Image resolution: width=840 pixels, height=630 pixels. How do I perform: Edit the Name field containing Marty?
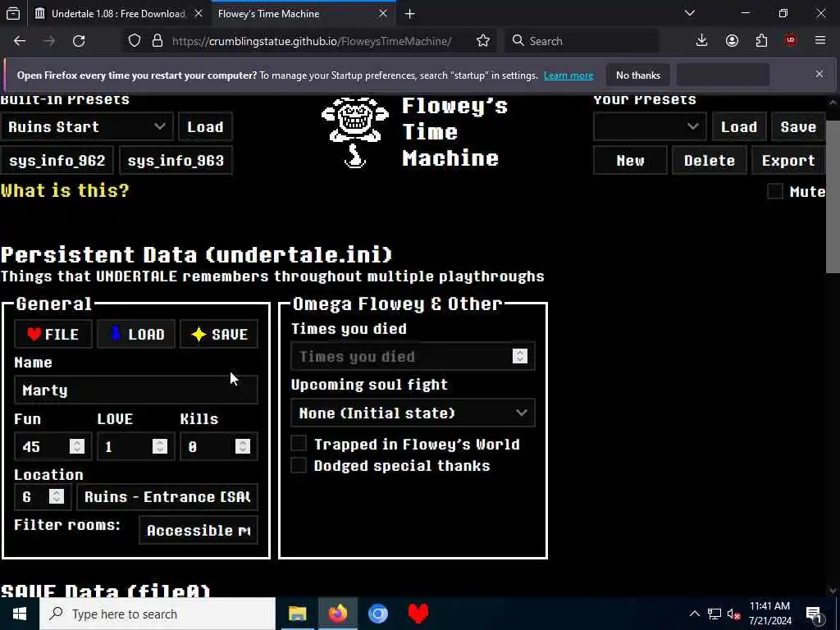coord(136,390)
